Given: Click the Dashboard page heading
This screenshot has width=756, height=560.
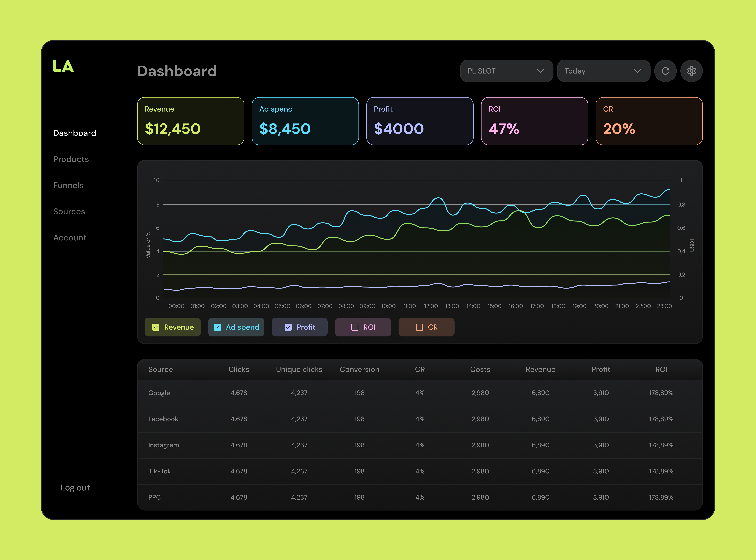Looking at the screenshot, I should click(177, 71).
